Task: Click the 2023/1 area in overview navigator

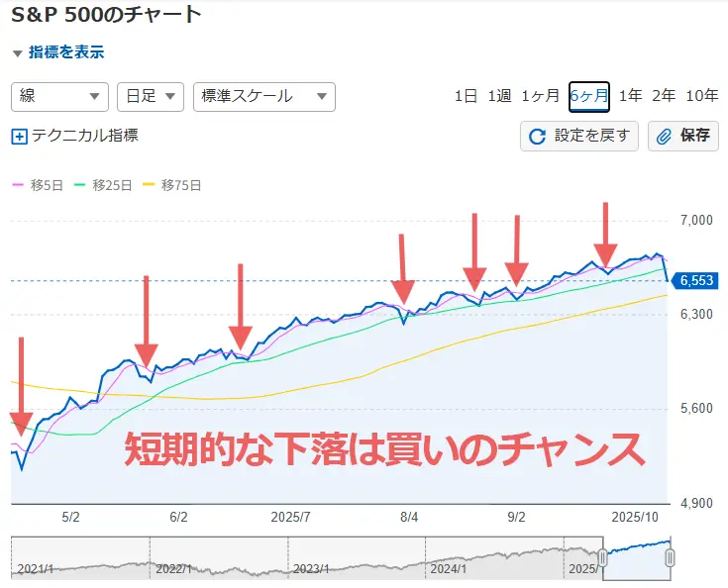Action: click(311, 569)
